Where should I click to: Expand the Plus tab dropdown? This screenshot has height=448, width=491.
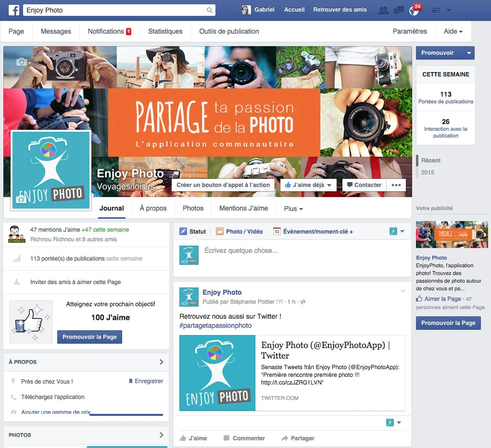click(x=293, y=209)
